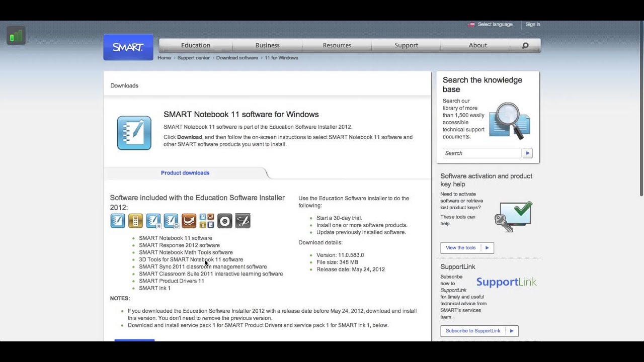Click the green signal bars icon
Image resolution: width=644 pixels, height=362 pixels.
(x=16, y=36)
